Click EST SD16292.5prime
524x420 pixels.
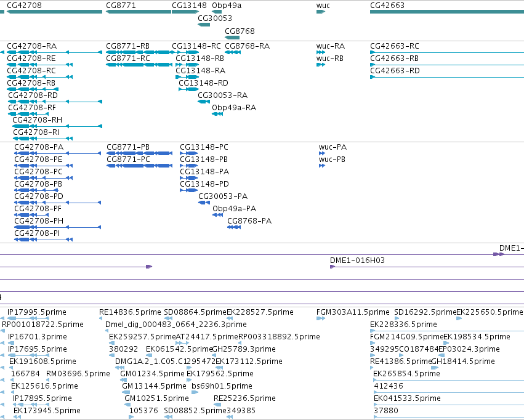coord(425,312)
